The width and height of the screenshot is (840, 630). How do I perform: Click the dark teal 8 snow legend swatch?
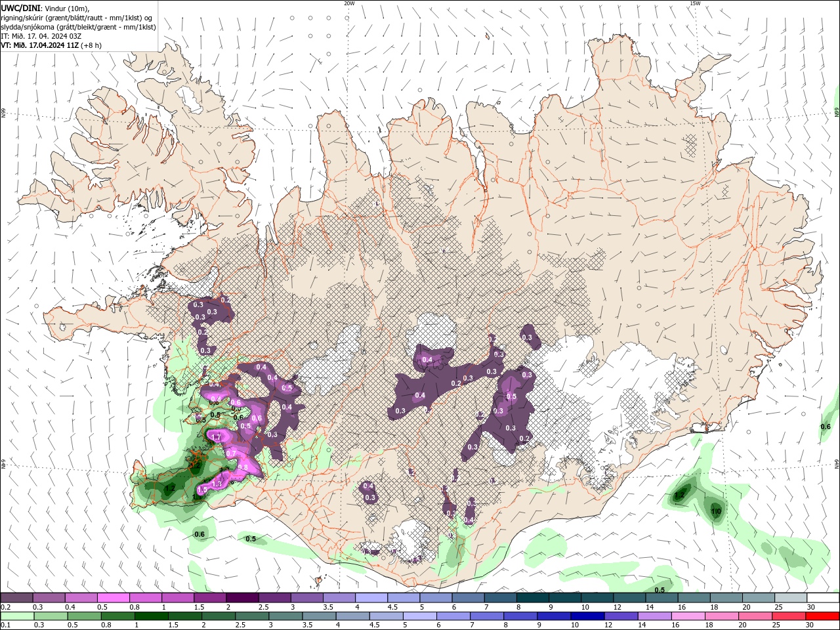532,598
